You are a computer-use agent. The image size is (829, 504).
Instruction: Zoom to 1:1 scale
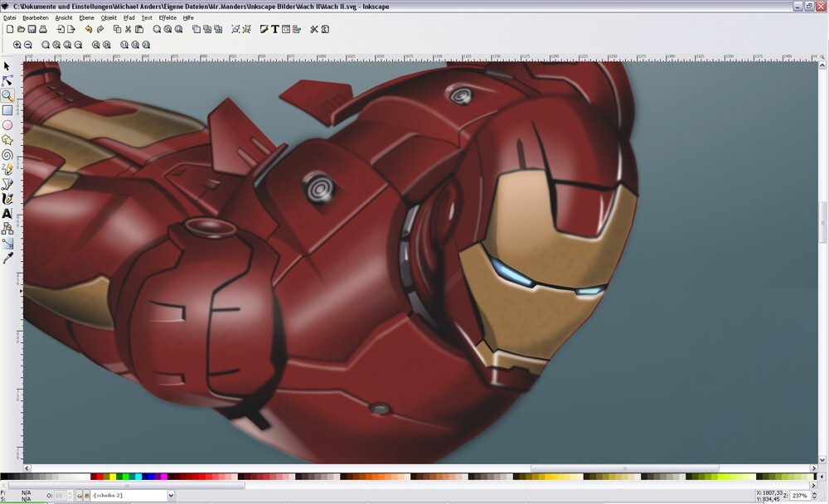pyautogui.click(x=124, y=45)
